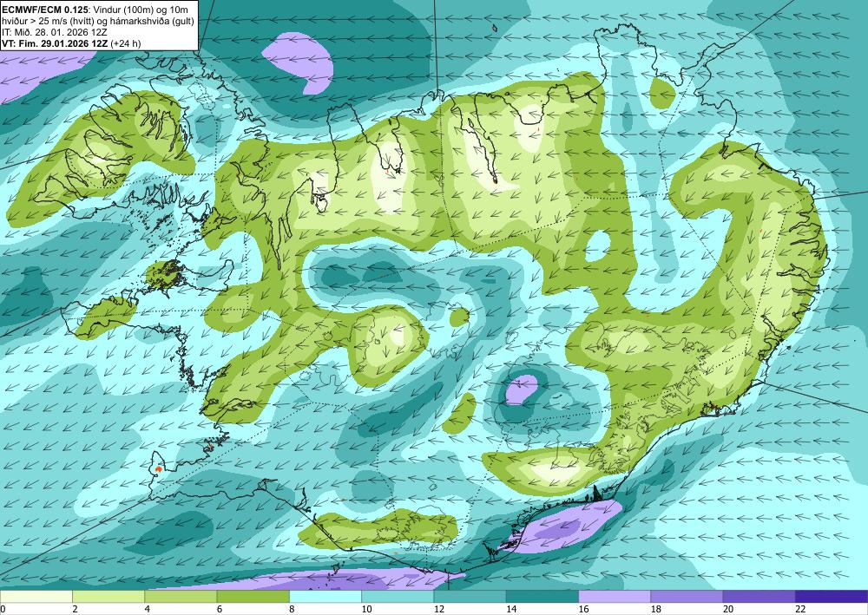Click the 8–10 m/s light cyan legend swatch
The image size is (868, 615).
(325, 596)
